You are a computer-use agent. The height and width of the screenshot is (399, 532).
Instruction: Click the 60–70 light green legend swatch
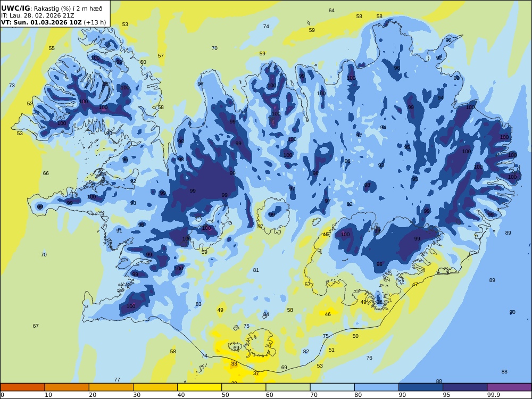pyautogui.click(x=288, y=387)
